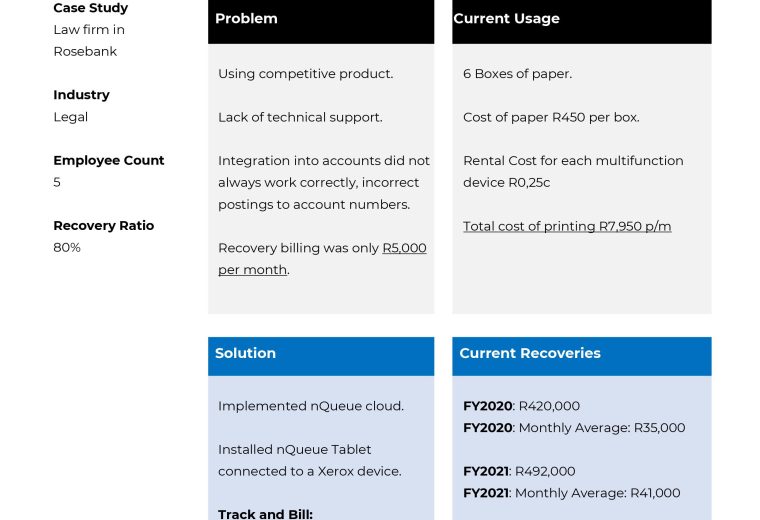Click the Employee Count label

coord(108,160)
